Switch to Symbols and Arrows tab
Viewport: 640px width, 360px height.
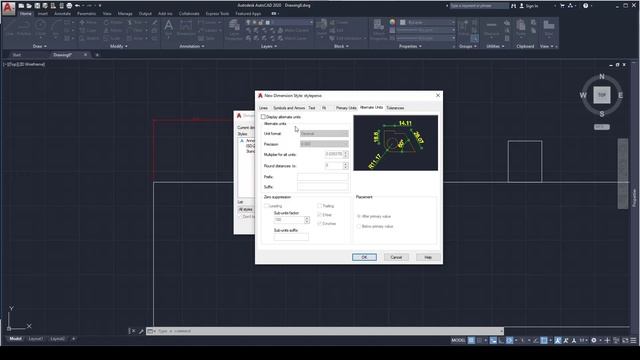[x=289, y=108]
